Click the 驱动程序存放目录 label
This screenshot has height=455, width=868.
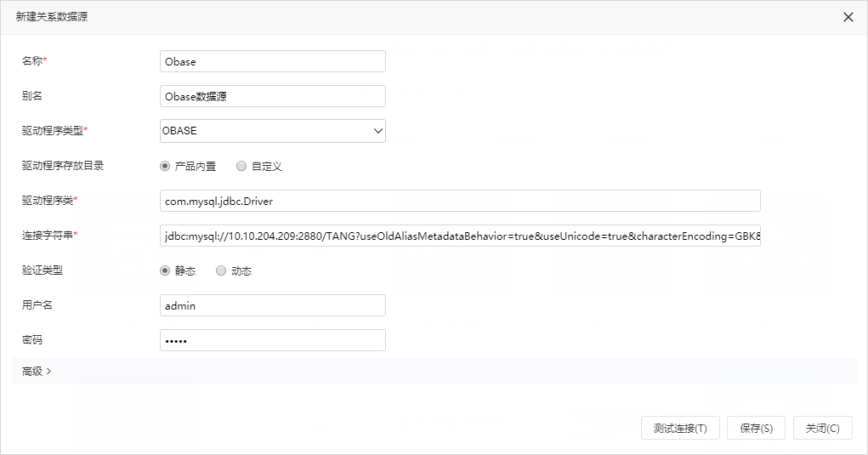[63, 166]
